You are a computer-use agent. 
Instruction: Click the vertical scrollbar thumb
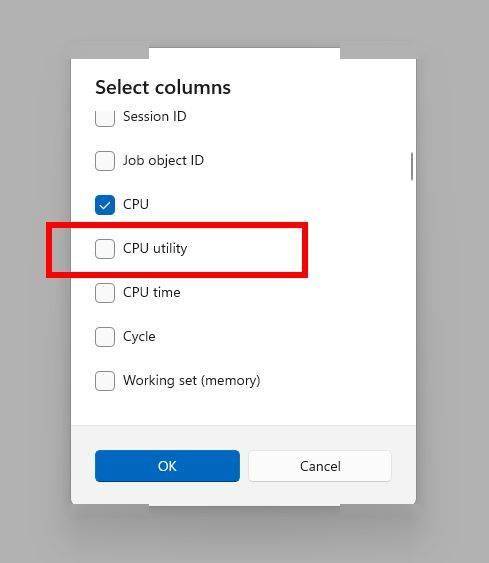[412, 166]
